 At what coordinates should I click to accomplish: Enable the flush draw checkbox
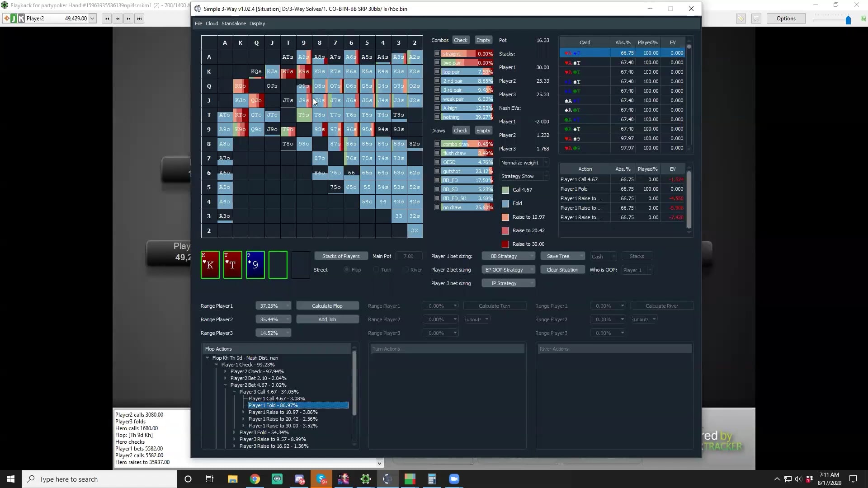pos(437,153)
